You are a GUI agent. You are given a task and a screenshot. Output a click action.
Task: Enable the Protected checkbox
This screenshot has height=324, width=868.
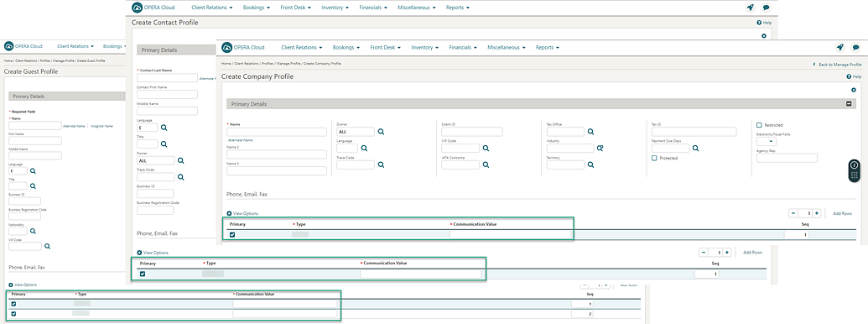point(654,158)
